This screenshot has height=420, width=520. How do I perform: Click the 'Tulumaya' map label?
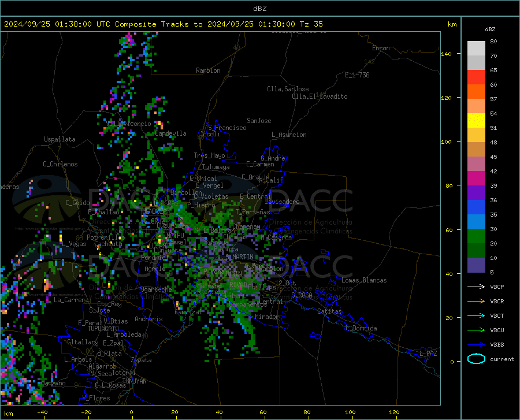click(x=216, y=167)
